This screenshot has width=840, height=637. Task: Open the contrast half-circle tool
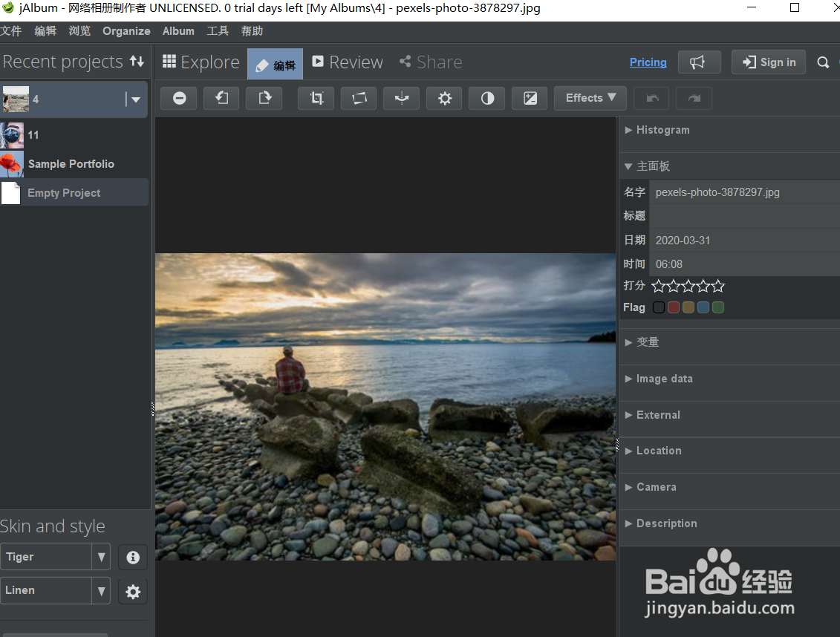pyautogui.click(x=487, y=99)
